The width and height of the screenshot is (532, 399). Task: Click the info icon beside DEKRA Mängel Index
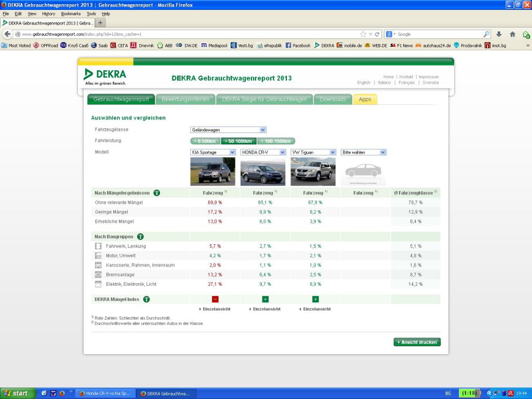(x=147, y=299)
